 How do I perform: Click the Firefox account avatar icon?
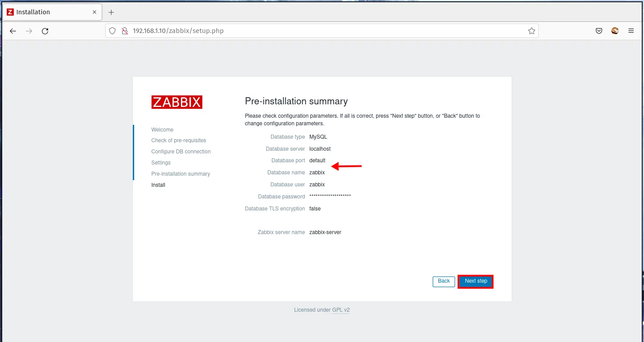615,31
